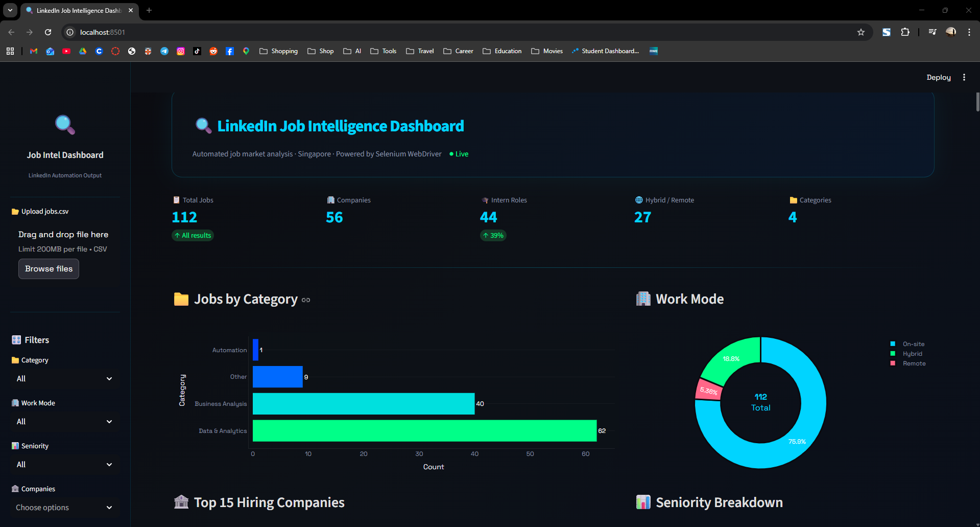This screenshot has height=527, width=980.
Task: Reload the localhost page
Action: (48, 32)
